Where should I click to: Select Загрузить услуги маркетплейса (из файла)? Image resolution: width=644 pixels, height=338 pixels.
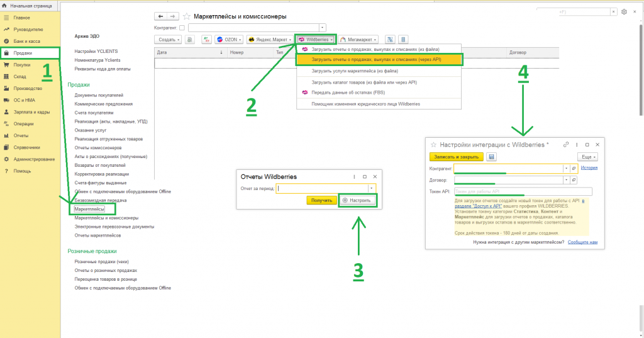tap(379, 70)
